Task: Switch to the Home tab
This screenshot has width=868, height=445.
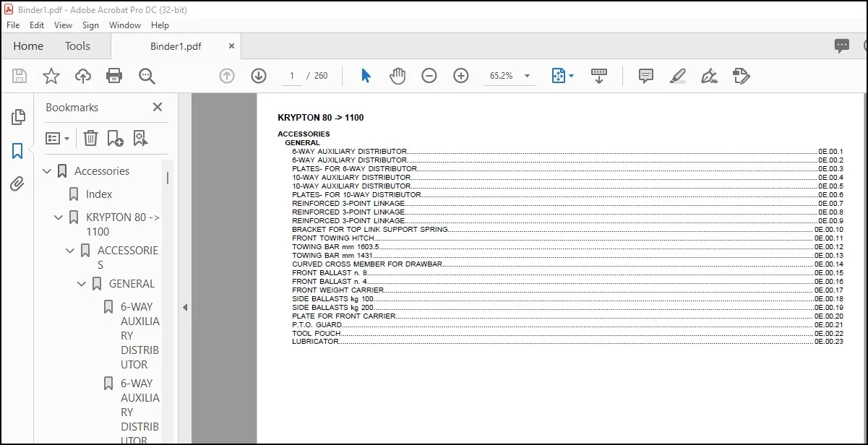Action: click(28, 46)
